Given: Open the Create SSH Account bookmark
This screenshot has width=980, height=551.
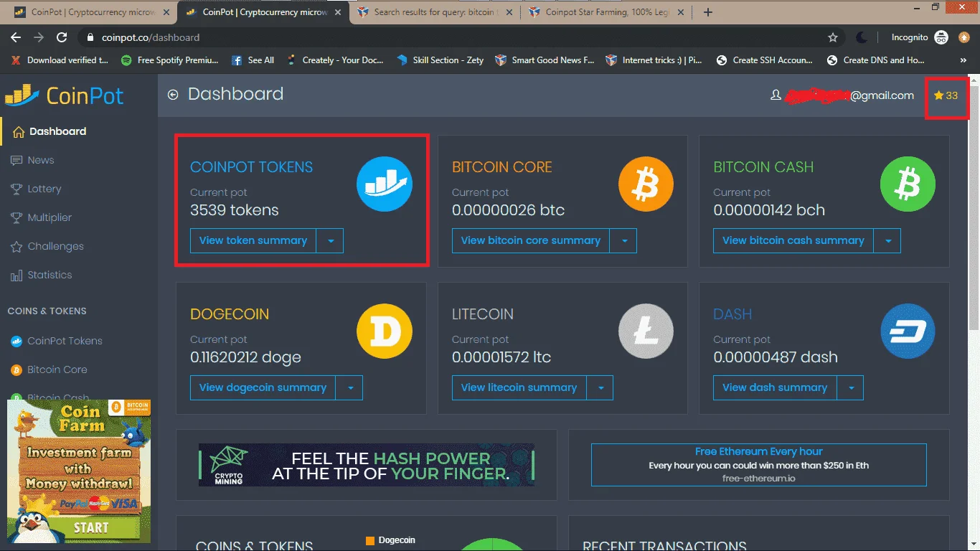Looking at the screenshot, I should pyautogui.click(x=764, y=60).
